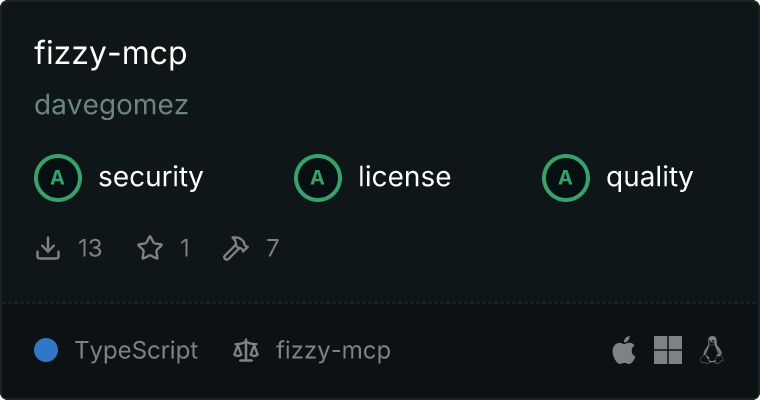Viewport: 760px width, 400px height.
Task: Select the license label text
Action: click(405, 176)
